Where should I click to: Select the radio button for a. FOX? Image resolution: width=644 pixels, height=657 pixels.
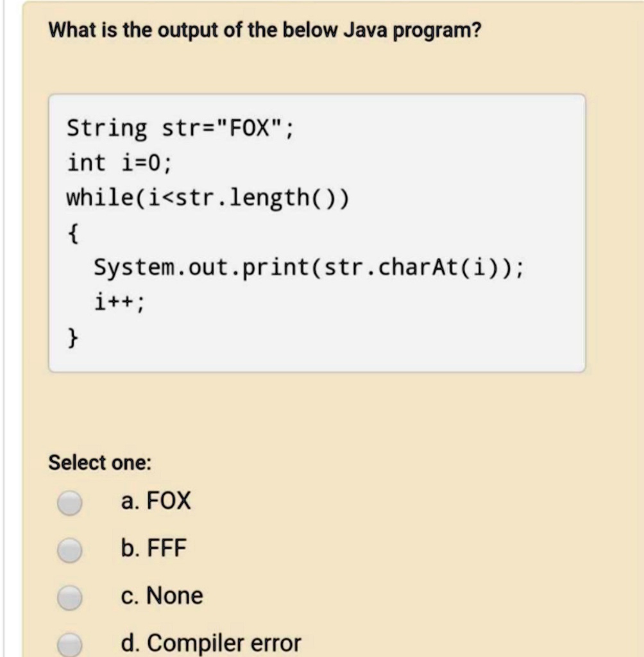point(69,502)
